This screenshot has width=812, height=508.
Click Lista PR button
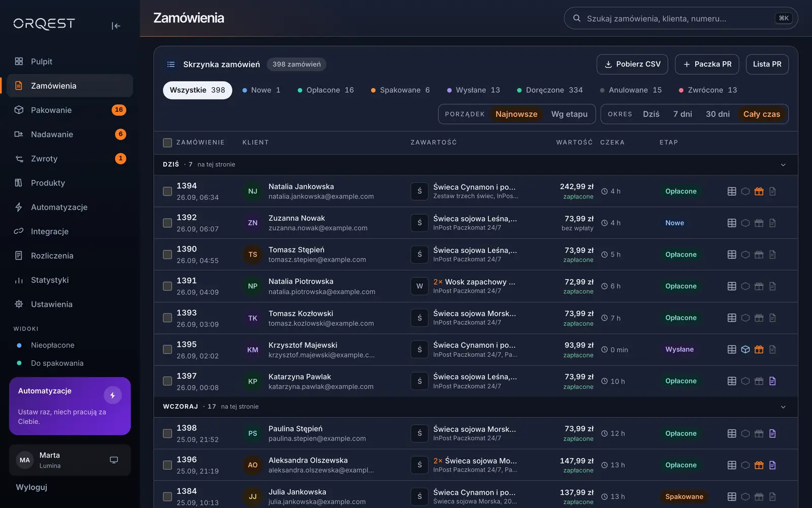tap(767, 65)
